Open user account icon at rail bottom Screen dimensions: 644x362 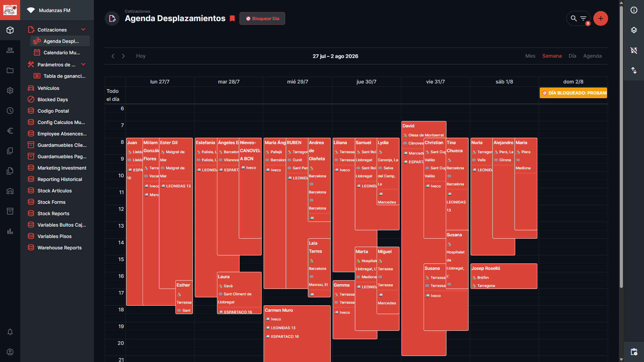point(10,352)
